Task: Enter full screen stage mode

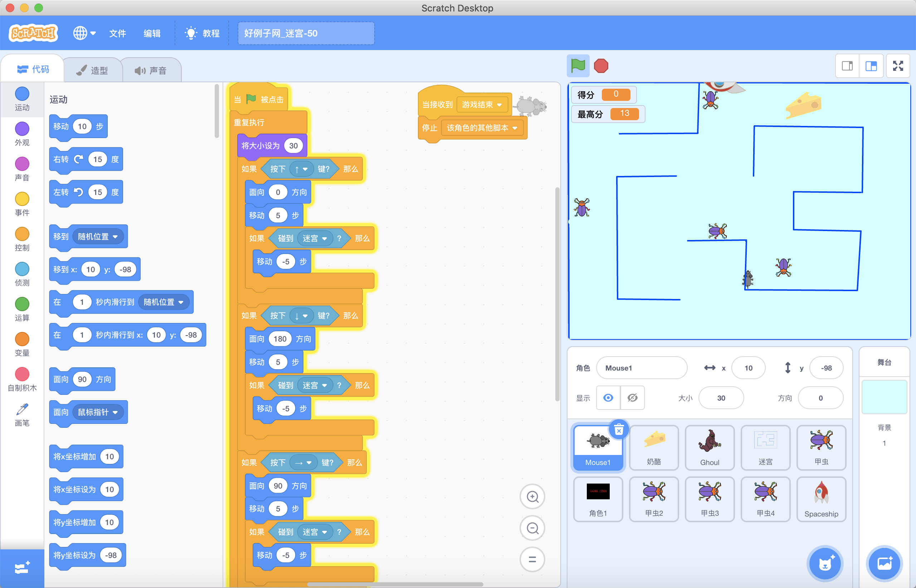Action: [x=898, y=66]
